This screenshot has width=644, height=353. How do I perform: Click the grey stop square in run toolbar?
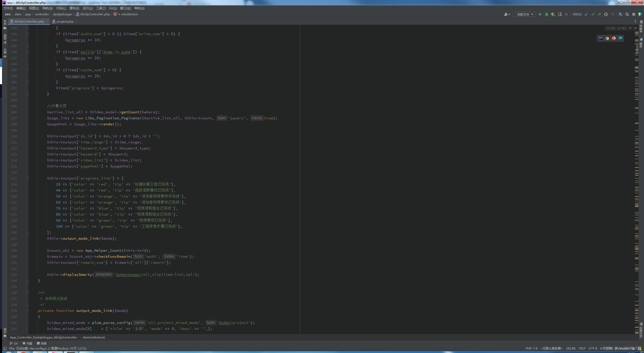(x=566, y=14)
